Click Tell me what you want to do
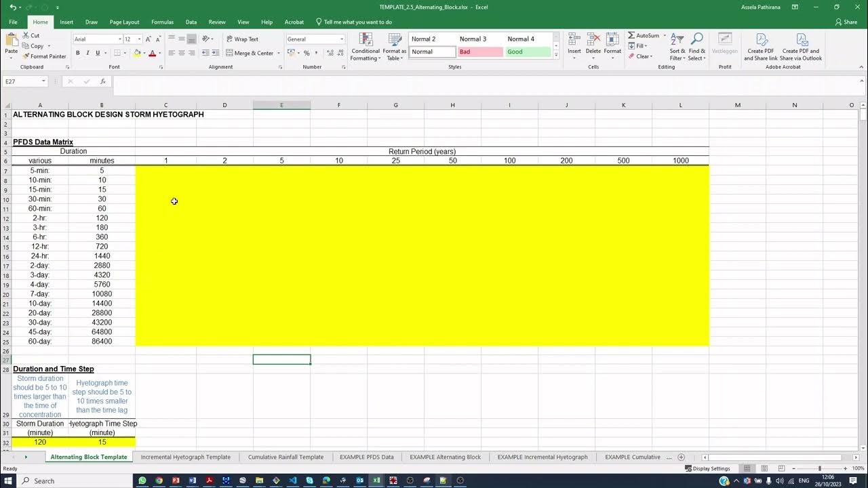868x488 pixels. click(354, 22)
